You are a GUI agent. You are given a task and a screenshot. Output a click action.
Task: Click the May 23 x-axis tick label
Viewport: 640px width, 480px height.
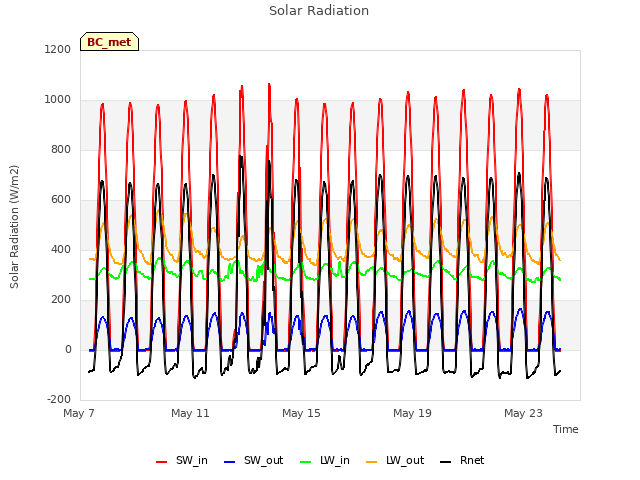coord(523,413)
